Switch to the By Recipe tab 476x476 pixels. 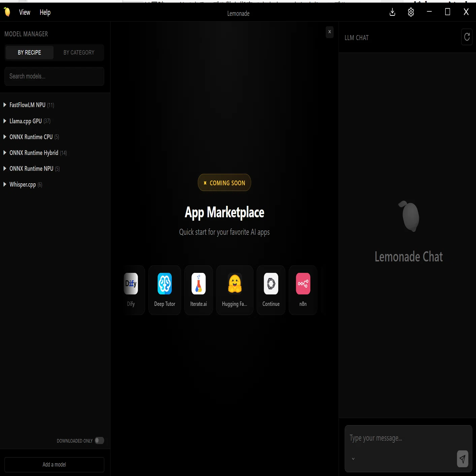(29, 53)
